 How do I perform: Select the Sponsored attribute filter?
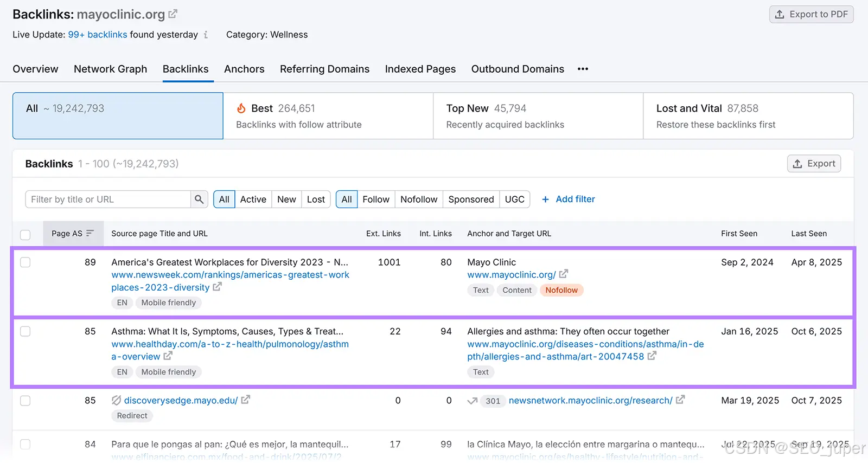[x=471, y=200]
